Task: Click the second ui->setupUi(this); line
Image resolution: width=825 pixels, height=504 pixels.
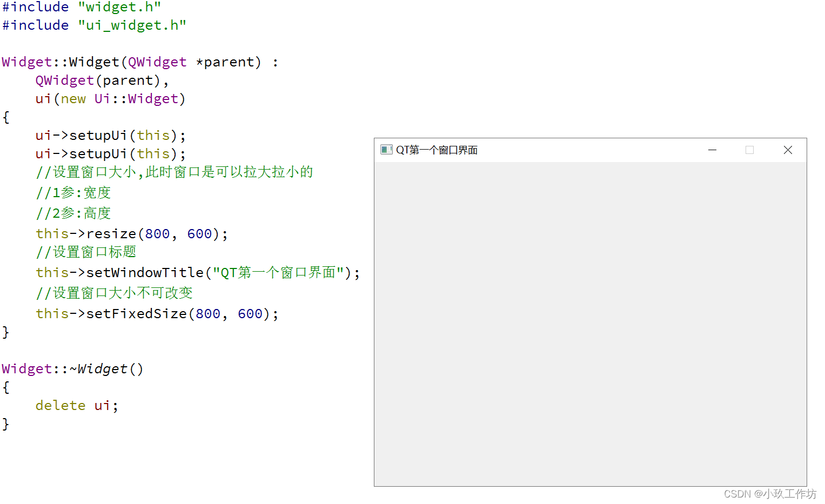Action: pos(110,154)
